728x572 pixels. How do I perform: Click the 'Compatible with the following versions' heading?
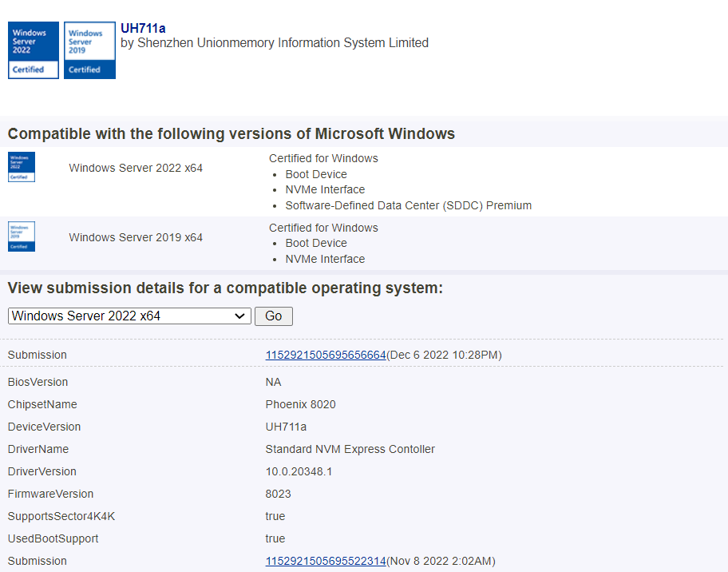point(231,133)
